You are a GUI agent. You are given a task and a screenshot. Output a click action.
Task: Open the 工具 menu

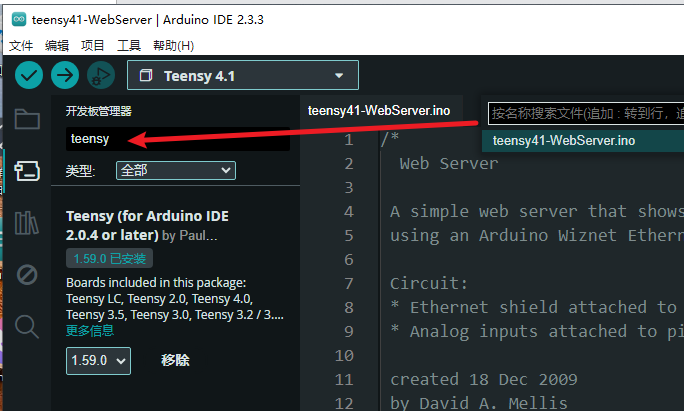pos(129,45)
